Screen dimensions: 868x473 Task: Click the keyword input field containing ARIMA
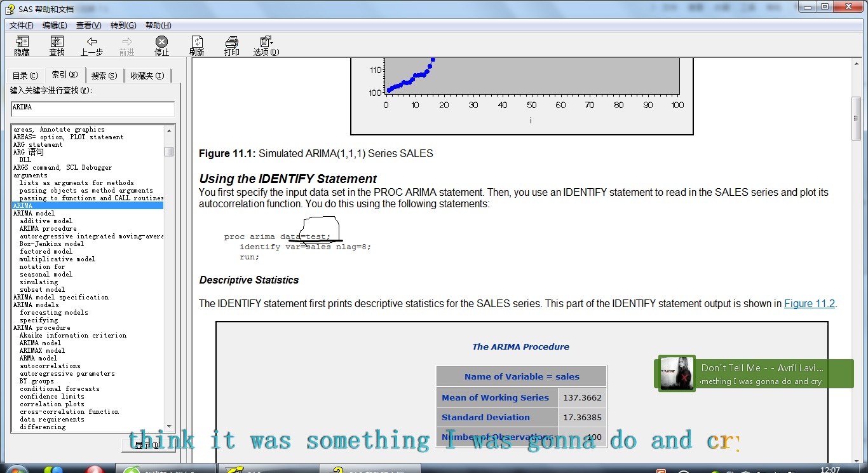click(x=93, y=108)
